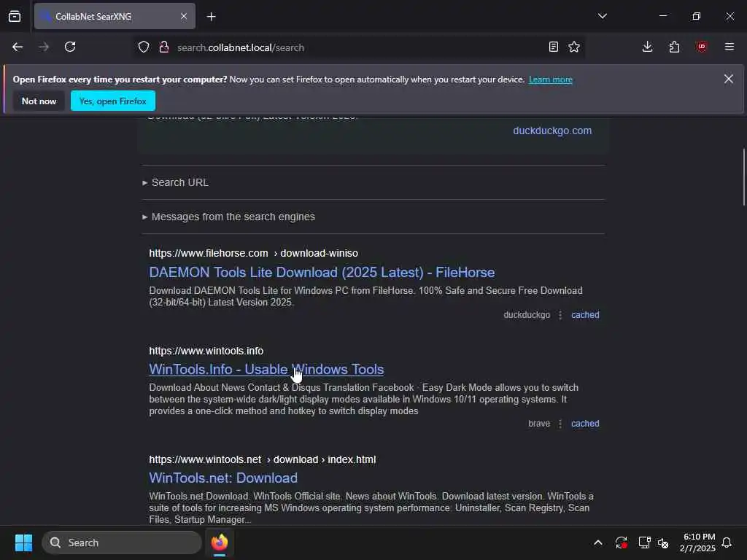Open cached version of FileHorse result
Image resolution: width=747 pixels, height=560 pixels.
(x=585, y=315)
